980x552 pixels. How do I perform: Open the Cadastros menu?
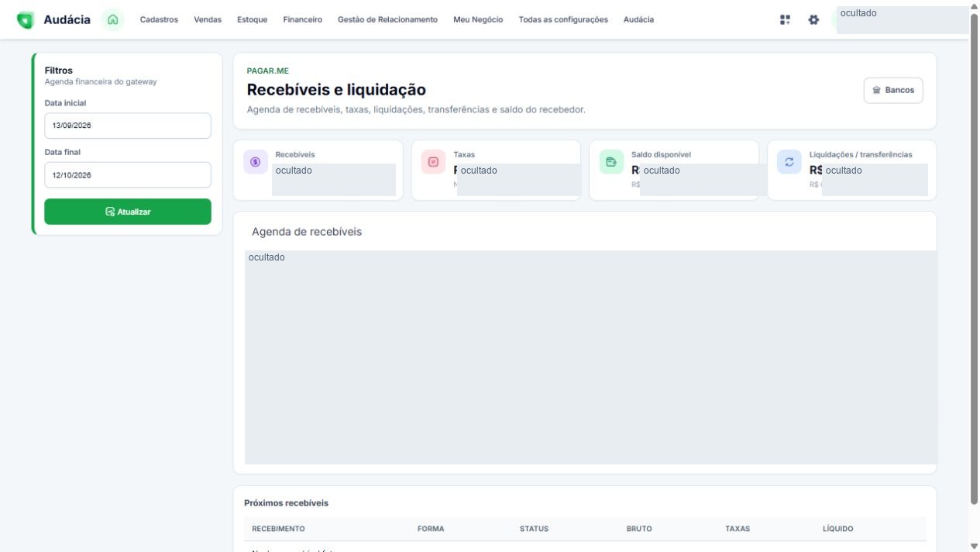(x=159, y=19)
